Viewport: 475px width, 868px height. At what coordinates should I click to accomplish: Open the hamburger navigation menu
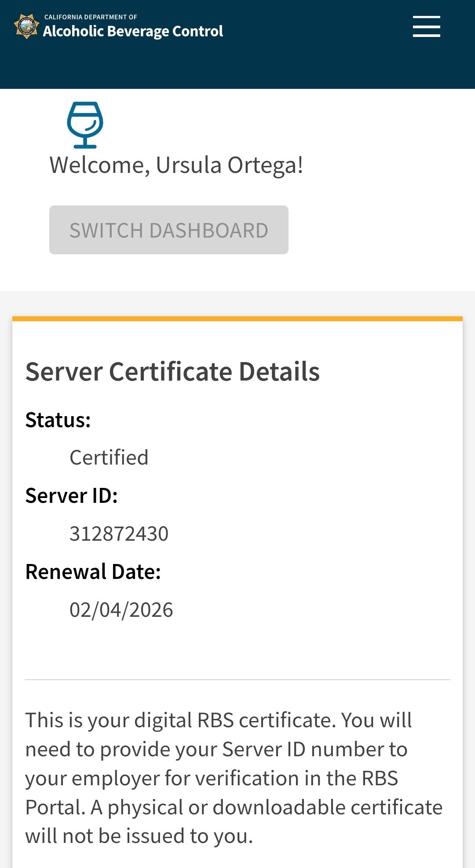426,26
